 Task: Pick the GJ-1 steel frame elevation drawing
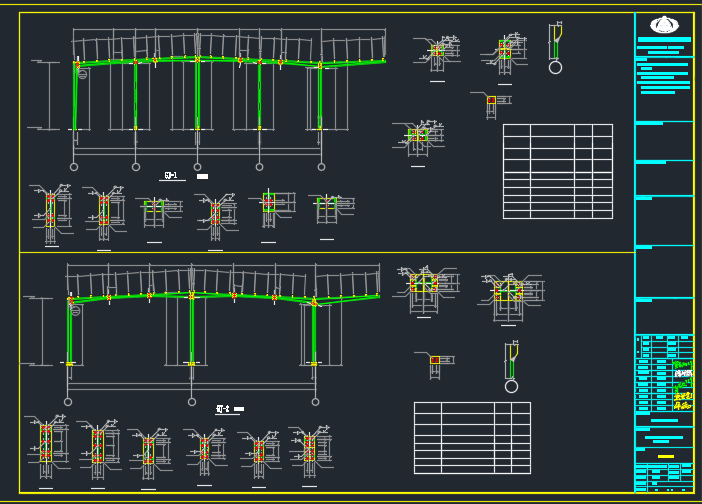(210, 99)
